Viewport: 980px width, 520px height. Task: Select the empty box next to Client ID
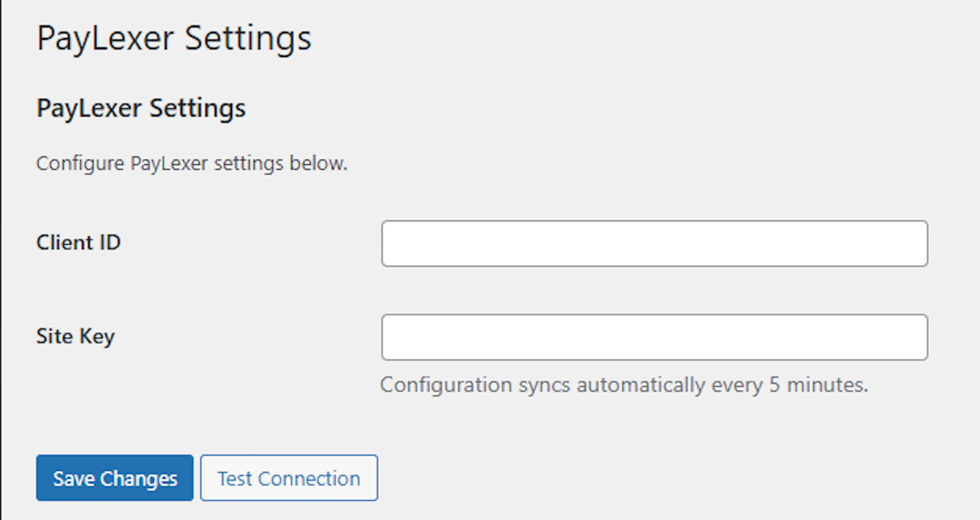(x=654, y=243)
